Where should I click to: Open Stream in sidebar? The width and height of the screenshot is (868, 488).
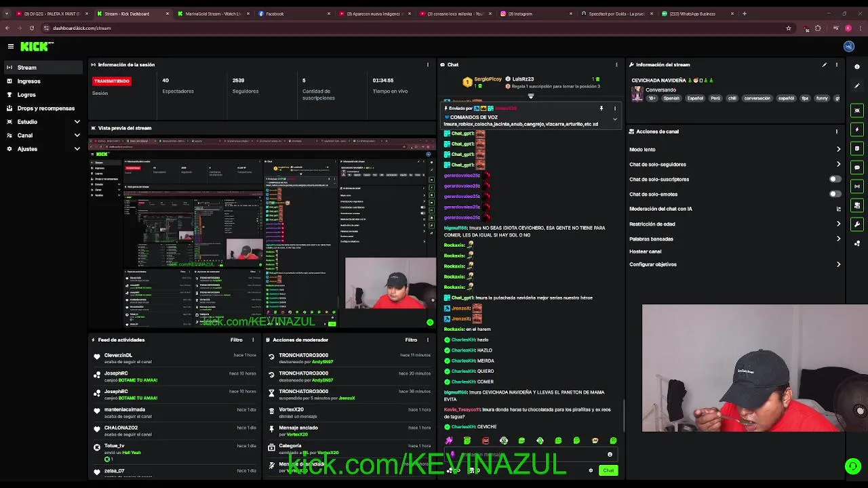click(43, 67)
